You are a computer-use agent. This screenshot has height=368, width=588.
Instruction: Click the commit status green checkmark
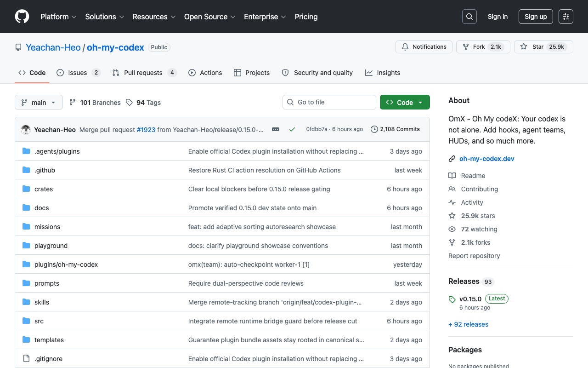pyautogui.click(x=292, y=130)
